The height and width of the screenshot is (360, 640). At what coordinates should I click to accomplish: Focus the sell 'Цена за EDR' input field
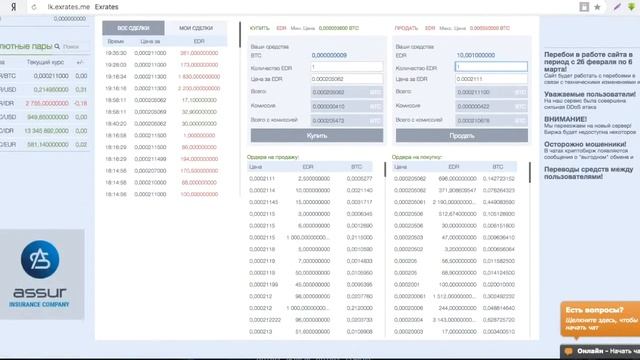(x=491, y=79)
